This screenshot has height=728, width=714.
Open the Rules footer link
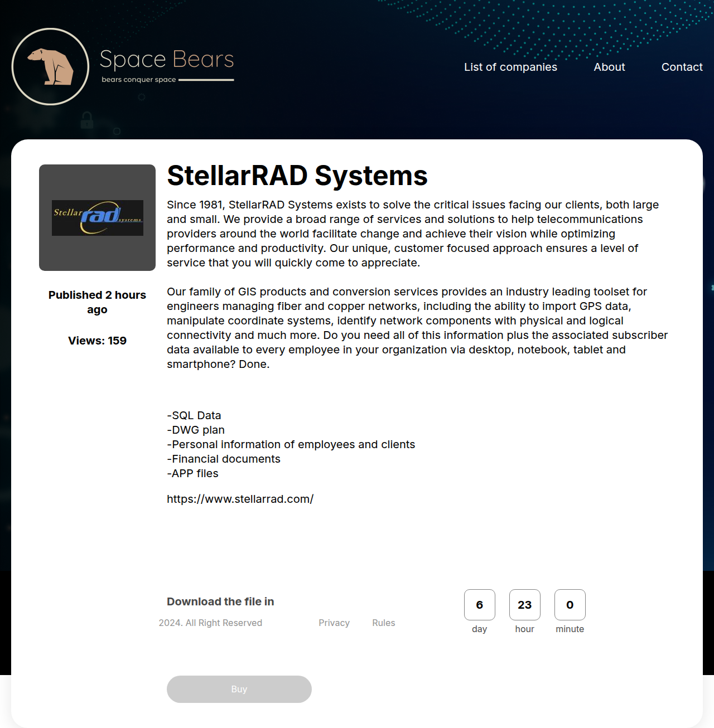click(384, 623)
